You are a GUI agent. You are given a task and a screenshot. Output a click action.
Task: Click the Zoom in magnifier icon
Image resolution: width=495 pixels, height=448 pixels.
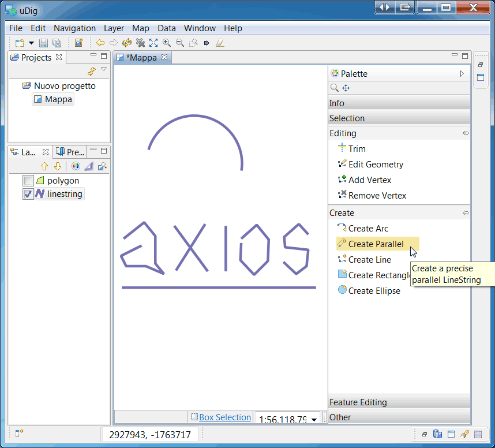(167, 43)
